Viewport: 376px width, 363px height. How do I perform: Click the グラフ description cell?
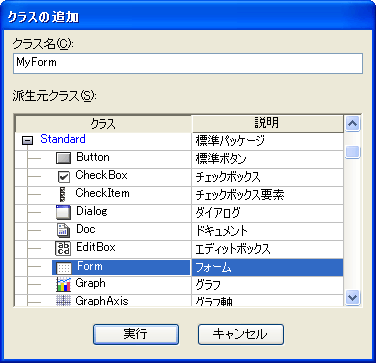pyautogui.click(x=267, y=285)
